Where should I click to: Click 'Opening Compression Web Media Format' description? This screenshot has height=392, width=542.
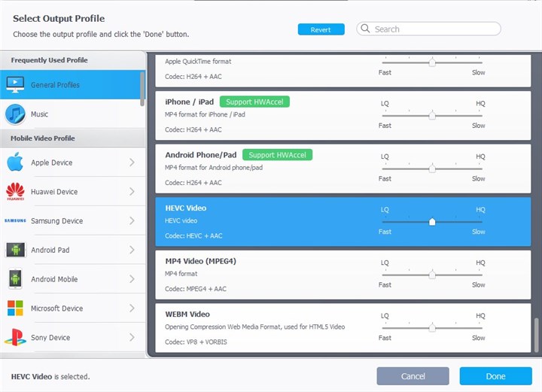(x=254, y=327)
